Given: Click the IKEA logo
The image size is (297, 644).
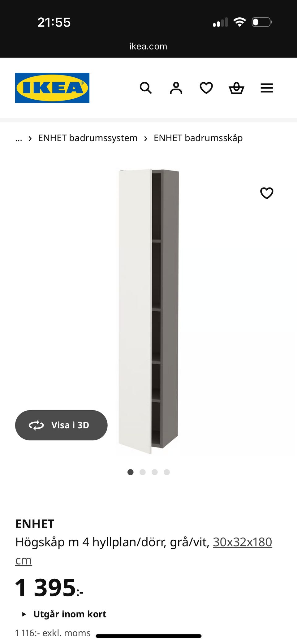Looking at the screenshot, I should [x=52, y=88].
